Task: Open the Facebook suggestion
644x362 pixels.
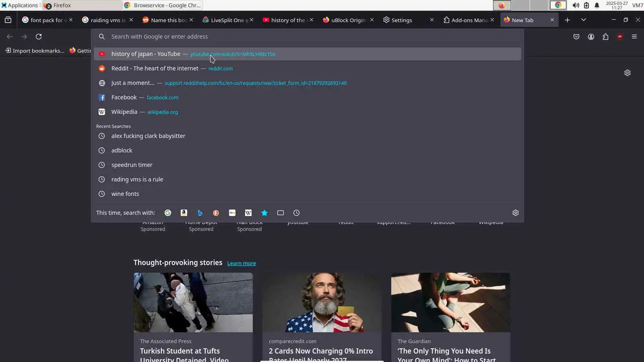Action: tap(308, 97)
